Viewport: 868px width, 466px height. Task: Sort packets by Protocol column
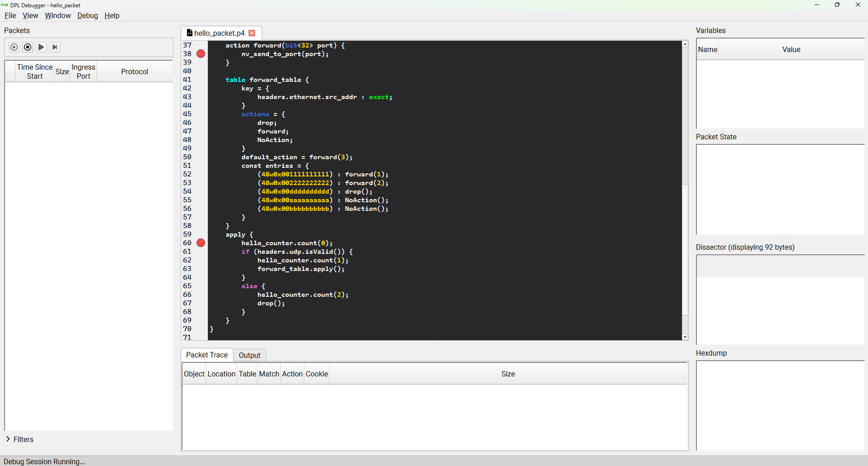(134, 71)
